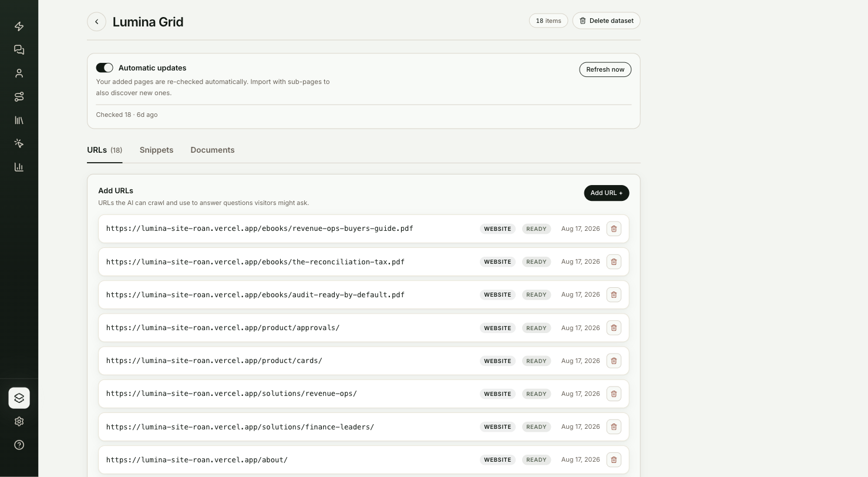This screenshot has width=868, height=477.
Task: Click WEBSITE badge on revenue-ops-buyers-guide.pdf row
Action: pyautogui.click(x=497, y=229)
